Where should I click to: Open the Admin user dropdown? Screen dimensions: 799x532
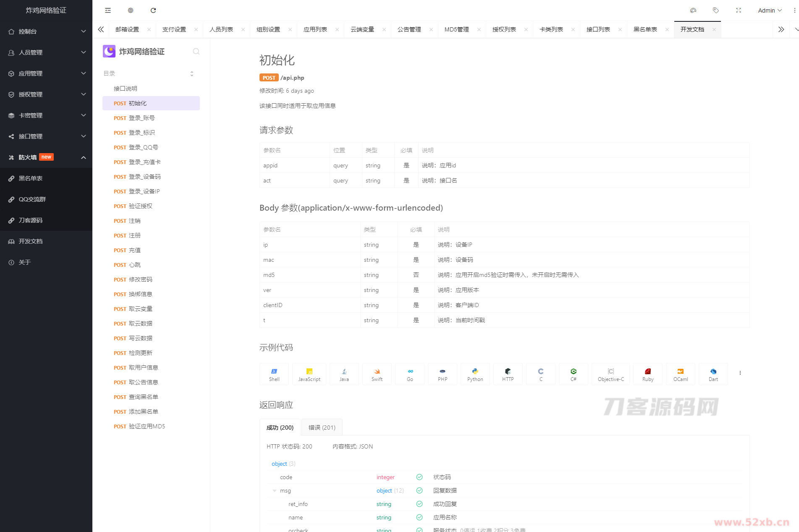coord(770,10)
